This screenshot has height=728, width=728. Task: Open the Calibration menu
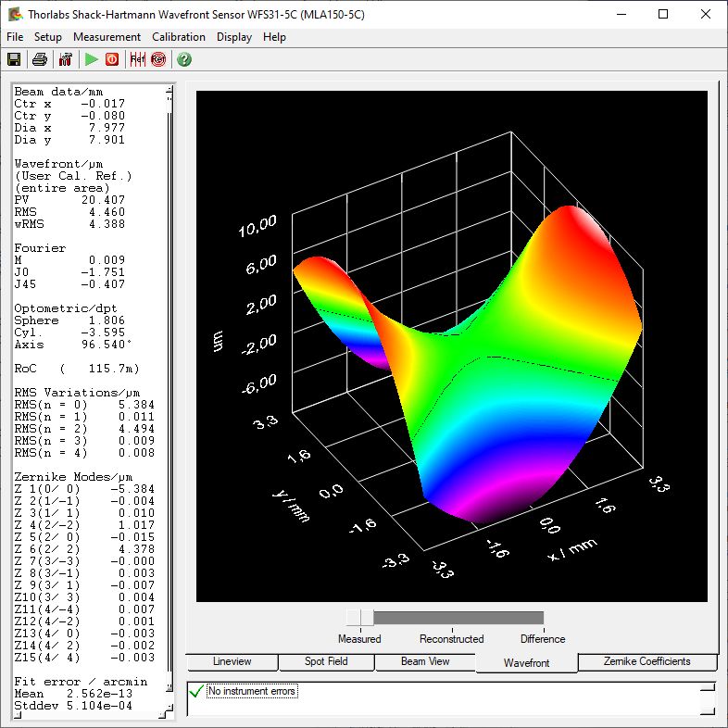click(x=179, y=37)
